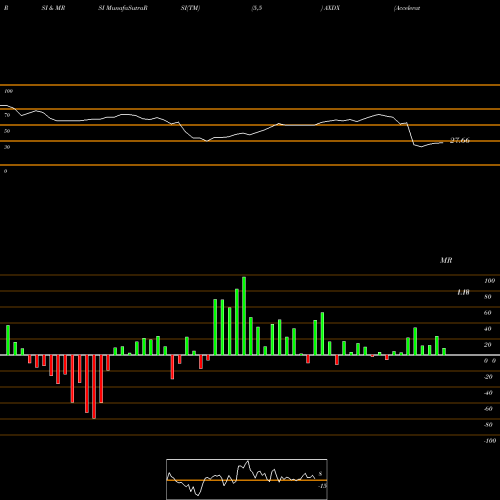
Task: Click the tallest green MR bar
Action: tap(244, 316)
